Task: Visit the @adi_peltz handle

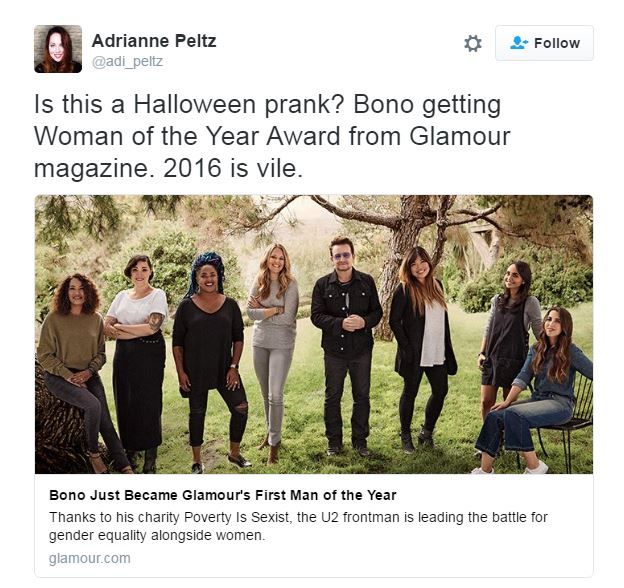Action: tap(128, 62)
